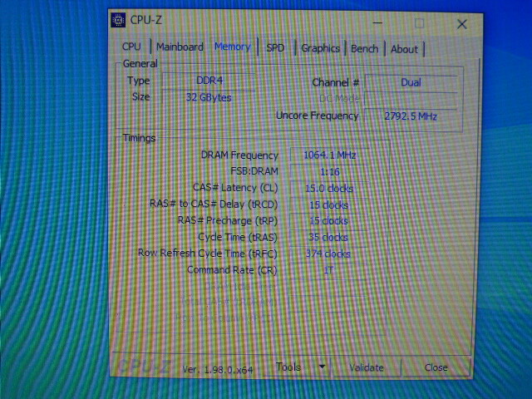The width and height of the screenshot is (532, 399).
Task: Switch to the Graphics tab
Action: [x=320, y=48]
